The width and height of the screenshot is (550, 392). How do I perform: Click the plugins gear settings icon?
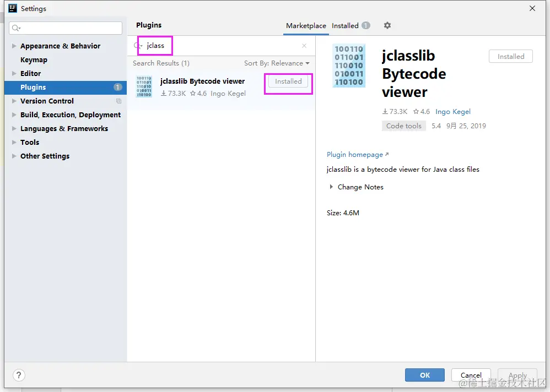387,25
